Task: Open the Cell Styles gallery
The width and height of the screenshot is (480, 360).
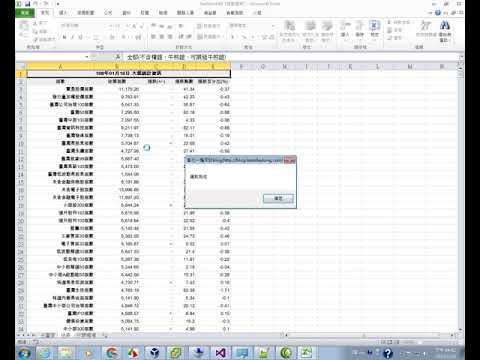Action: (x=327, y=31)
